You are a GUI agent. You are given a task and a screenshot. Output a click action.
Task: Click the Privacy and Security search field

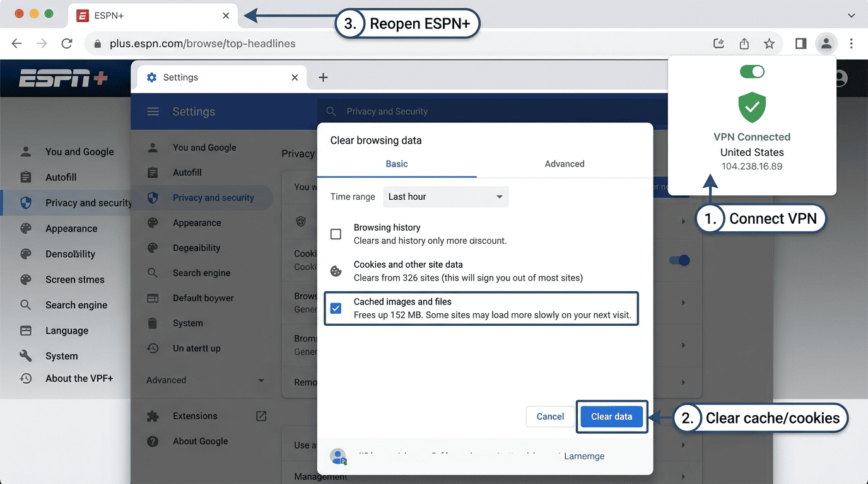(x=492, y=112)
